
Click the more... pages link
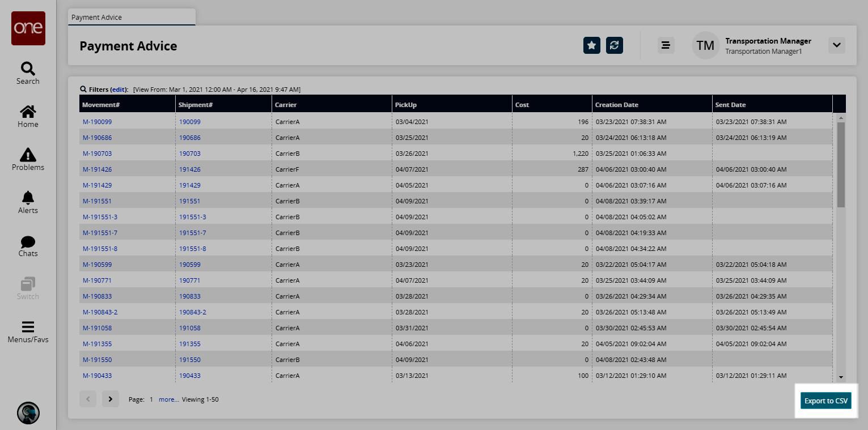pos(169,399)
